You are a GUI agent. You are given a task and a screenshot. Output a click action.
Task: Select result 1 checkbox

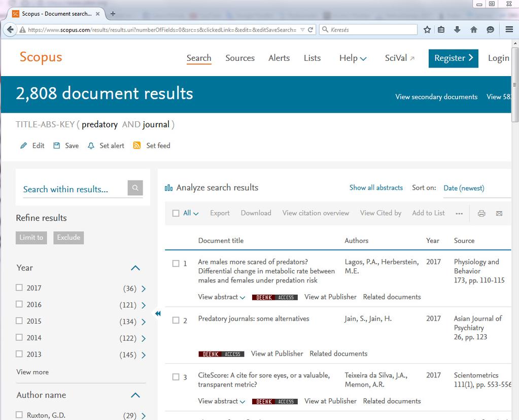tap(176, 263)
